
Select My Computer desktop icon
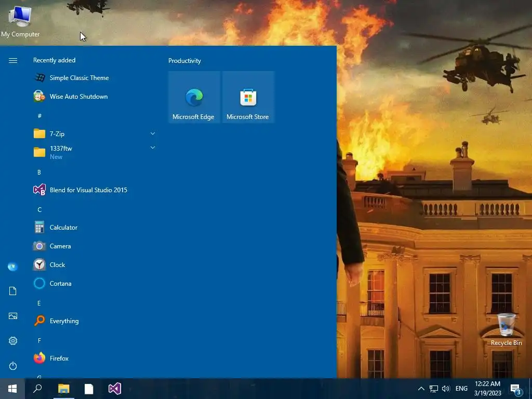pos(20,21)
